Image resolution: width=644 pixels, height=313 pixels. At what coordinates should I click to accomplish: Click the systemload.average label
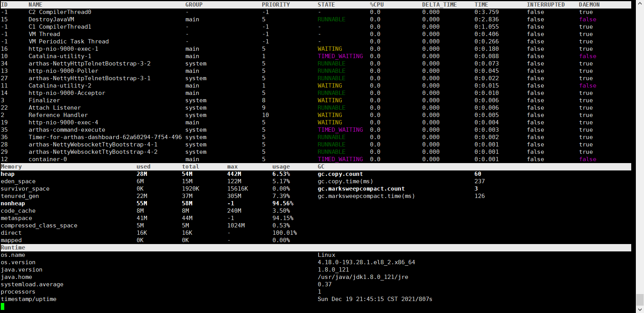(32, 284)
